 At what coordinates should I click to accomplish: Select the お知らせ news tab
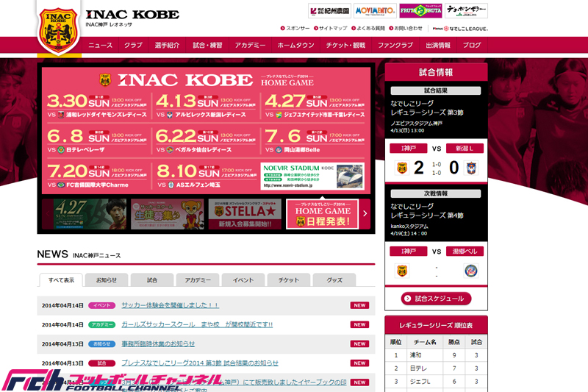tap(107, 279)
